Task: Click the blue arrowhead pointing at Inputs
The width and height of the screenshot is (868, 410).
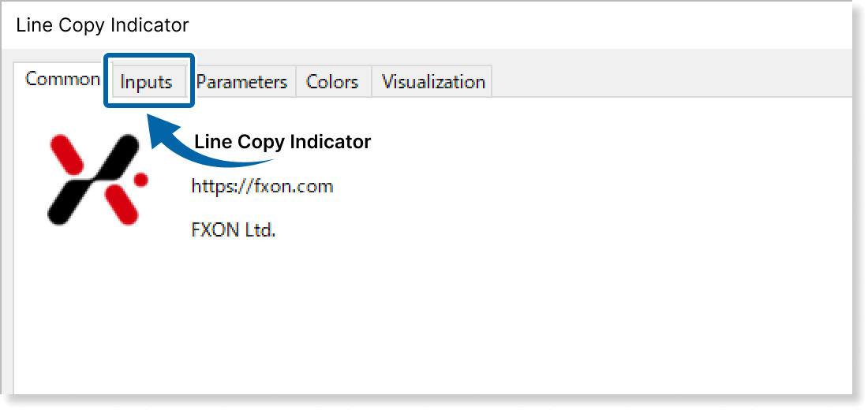Action: coord(160,130)
